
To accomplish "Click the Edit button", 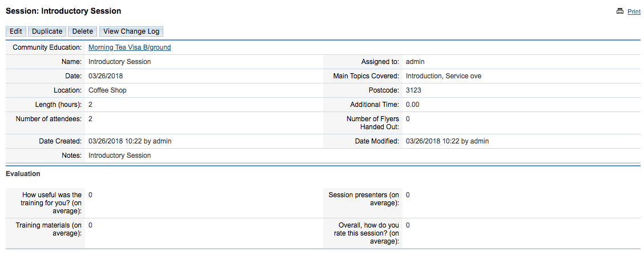I will pyautogui.click(x=16, y=31).
